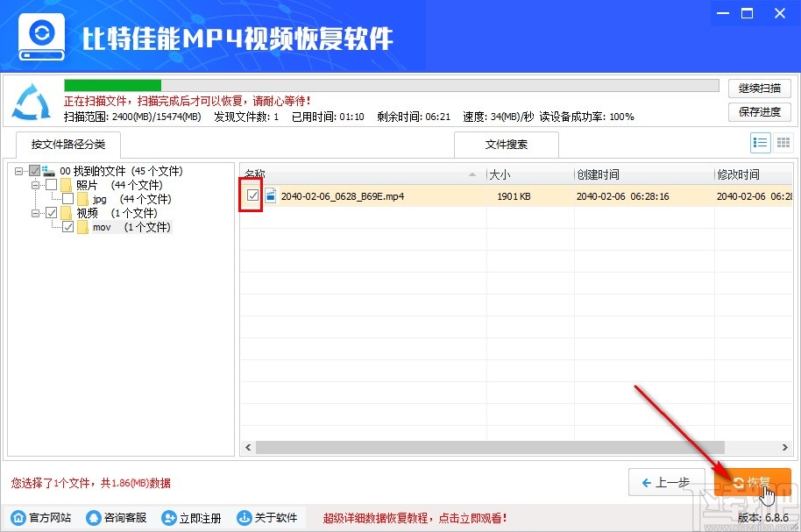
Task: Click the 保存进度 button
Action: [x=760, y=112]
